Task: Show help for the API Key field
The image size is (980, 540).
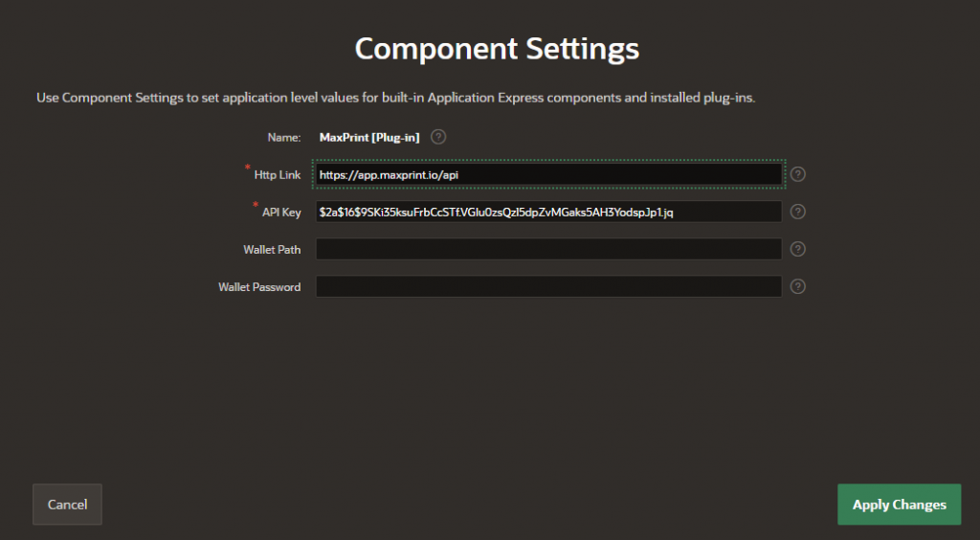Action: [798, 212]
